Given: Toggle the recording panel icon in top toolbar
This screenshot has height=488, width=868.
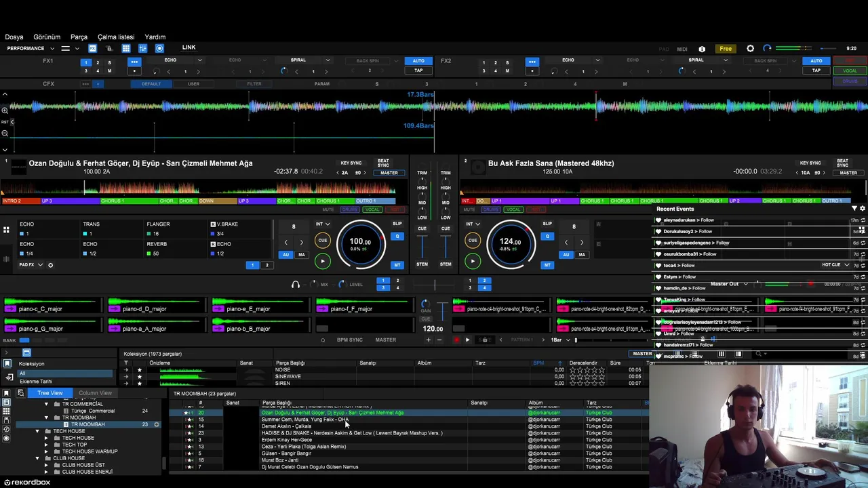Looking at the screenshot, I should (x=159, y=48).
